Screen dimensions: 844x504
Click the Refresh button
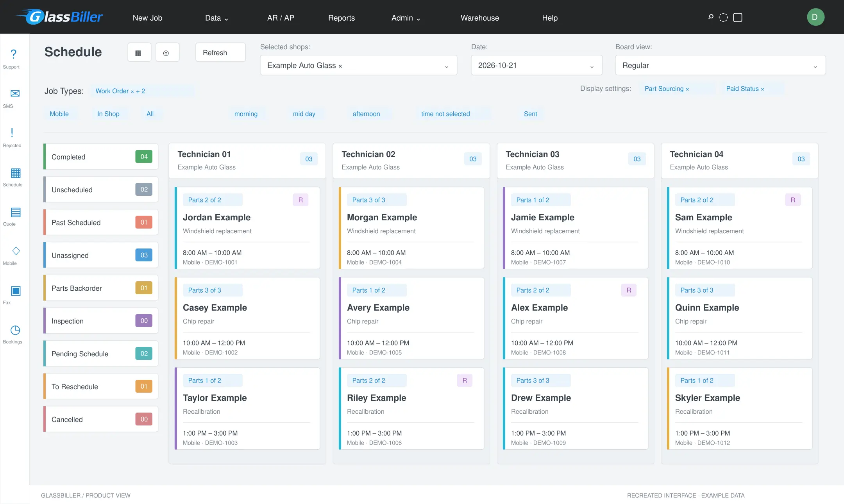coord(220,52)
